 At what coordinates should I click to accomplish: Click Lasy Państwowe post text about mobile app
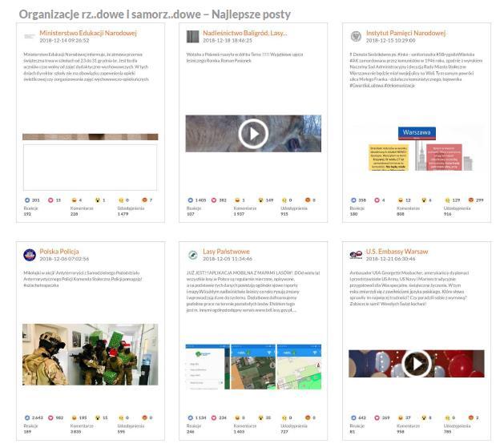253,292
